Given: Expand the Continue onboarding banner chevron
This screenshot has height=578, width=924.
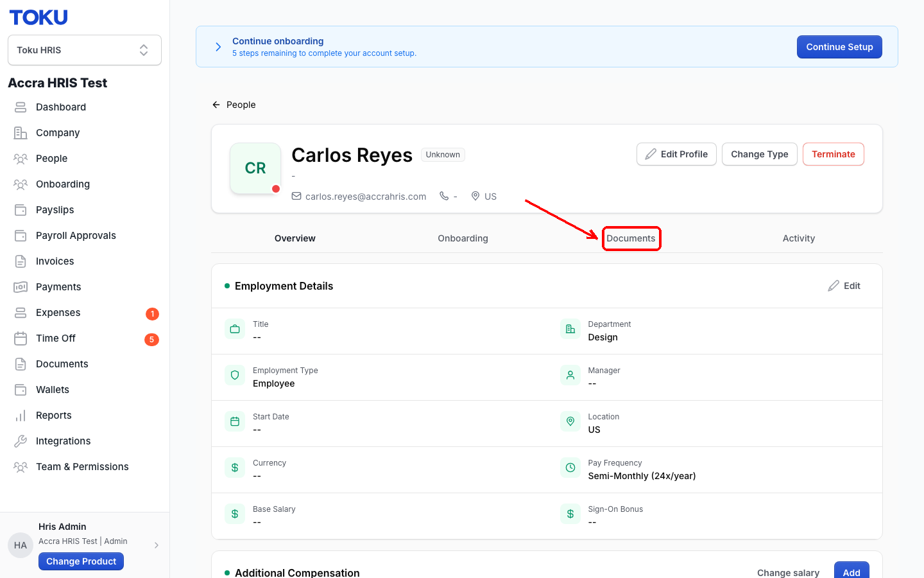Looking at the screenshot, I should 218,47.
